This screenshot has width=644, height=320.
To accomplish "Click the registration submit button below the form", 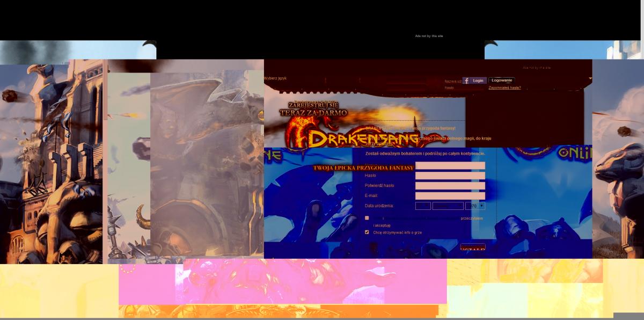I will click(473, 247).
